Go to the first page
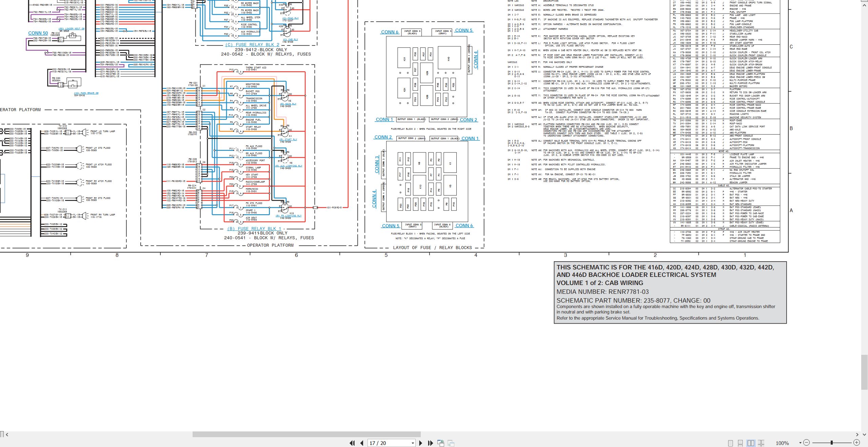Image resolution: width=868 pixels, height=447 pixels. 352,443
